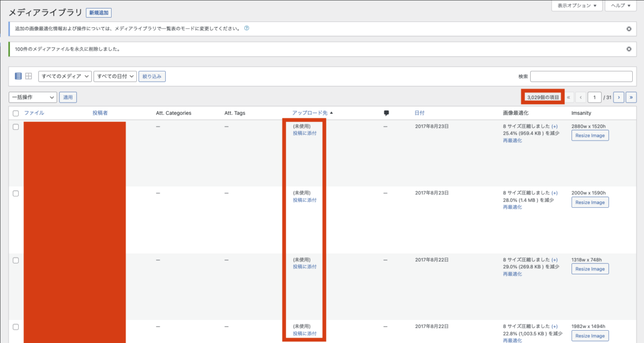The width and height of the screenshot is (644, 343).
Task: Expand (+) details for the 22.8% row
Action: pyautogui.click(x=554, y=327)
